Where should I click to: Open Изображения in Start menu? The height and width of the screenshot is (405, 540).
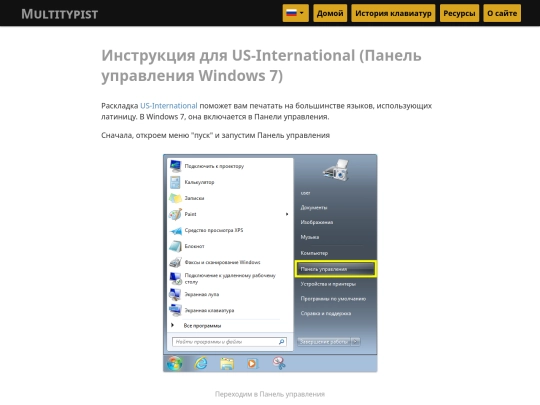click(x=316, y=222)
